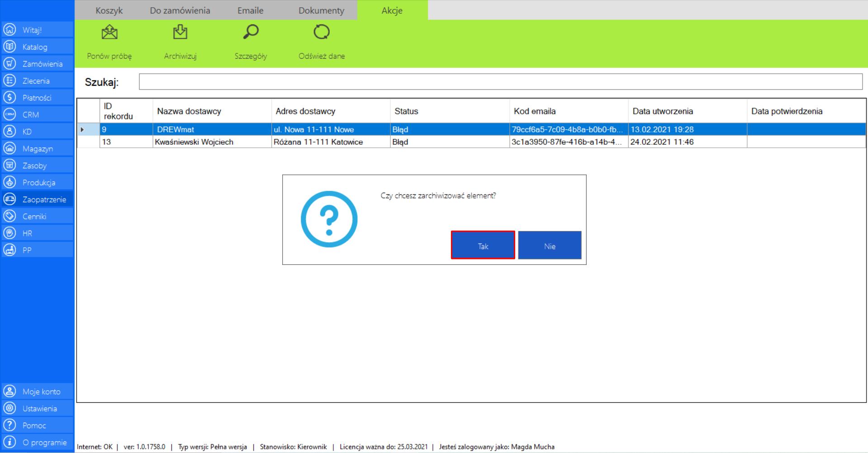Click record ID cell 13

click(x=126, y=142)
